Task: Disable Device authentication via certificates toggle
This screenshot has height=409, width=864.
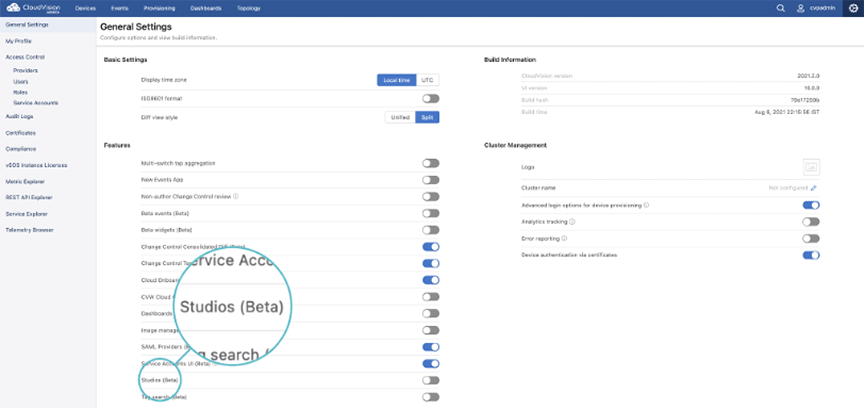Action: [811, 255]
